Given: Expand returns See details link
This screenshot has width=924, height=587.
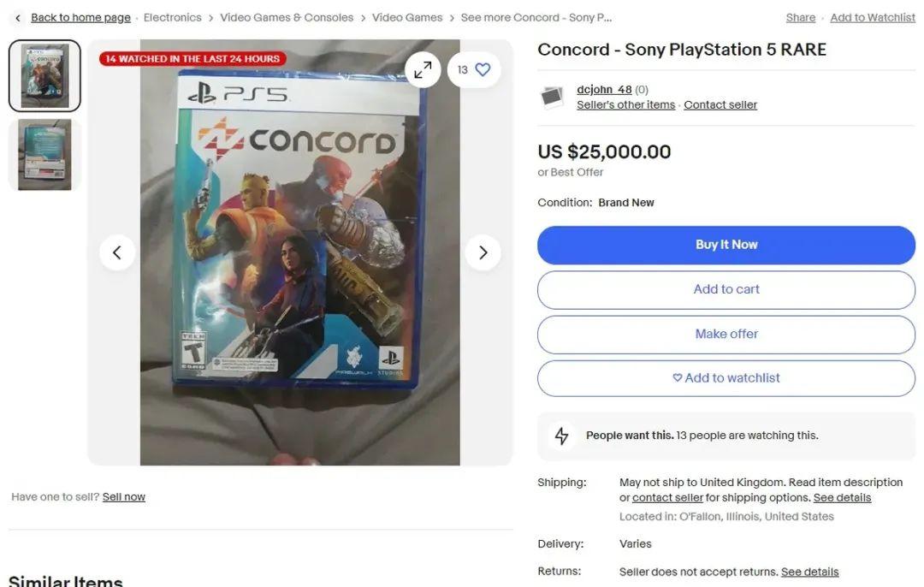Looking at the screenshot, I should pos(809,572).
